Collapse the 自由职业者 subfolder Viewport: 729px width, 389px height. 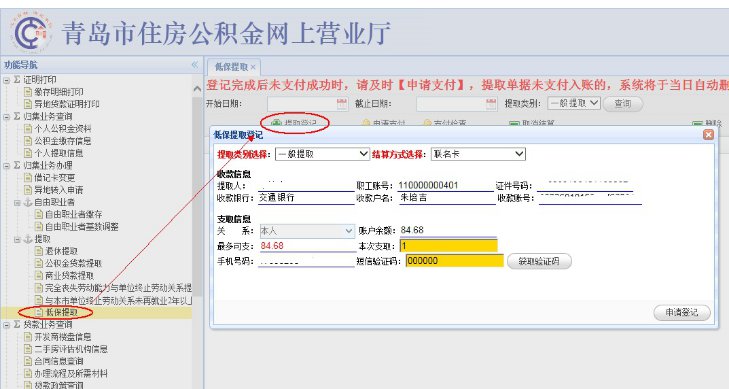point(18,203)
